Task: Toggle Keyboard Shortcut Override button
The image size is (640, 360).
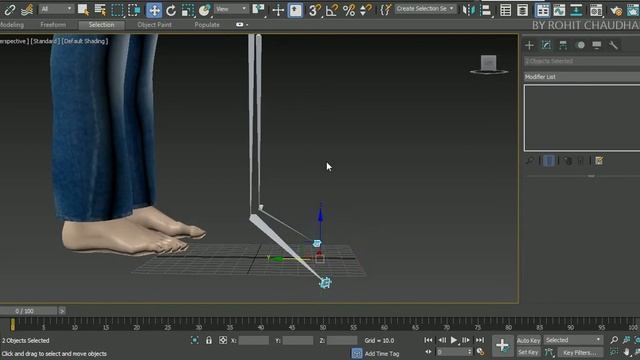Action: 295,10
